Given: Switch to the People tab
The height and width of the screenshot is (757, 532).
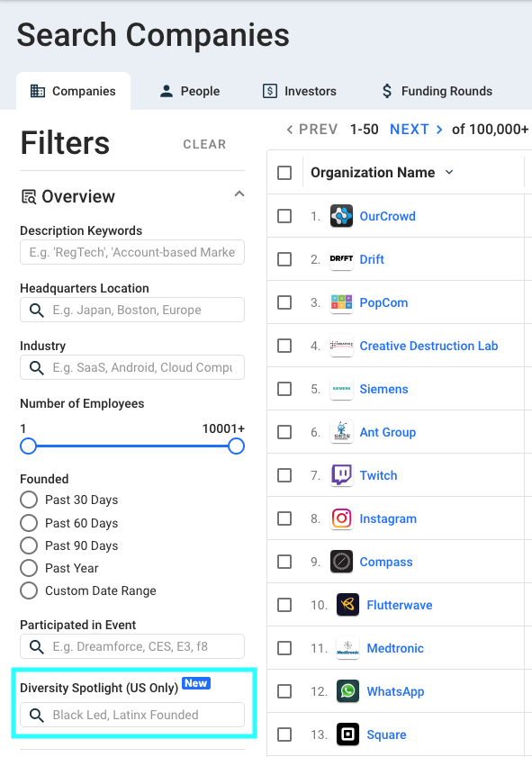Looking at the screenshot, I should [190, 91].
